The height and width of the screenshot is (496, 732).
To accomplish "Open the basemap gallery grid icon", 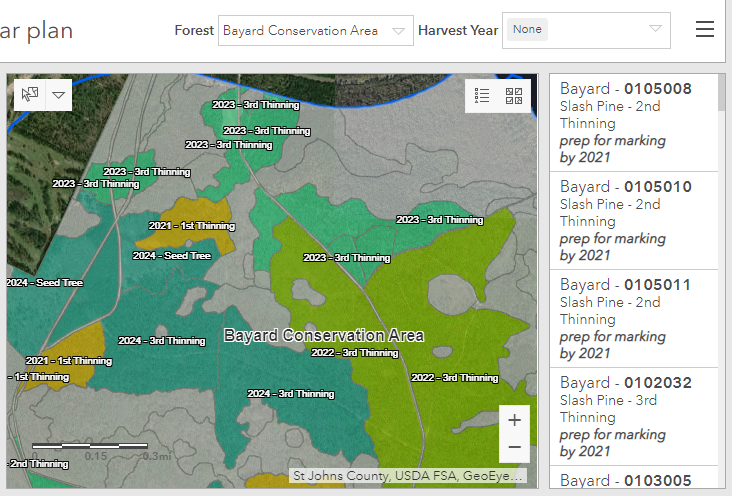I will point(514,96).
